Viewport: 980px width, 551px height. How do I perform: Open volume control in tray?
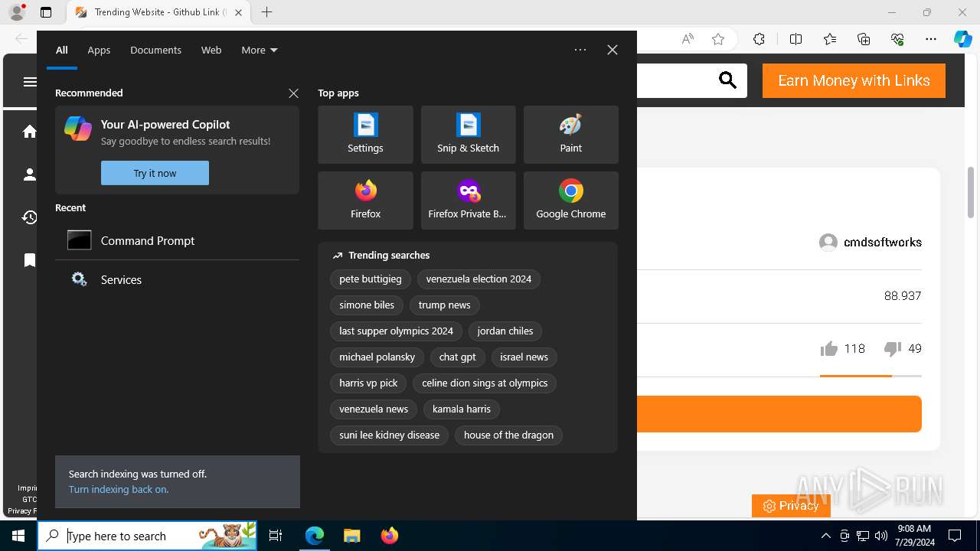pos(881,536)
